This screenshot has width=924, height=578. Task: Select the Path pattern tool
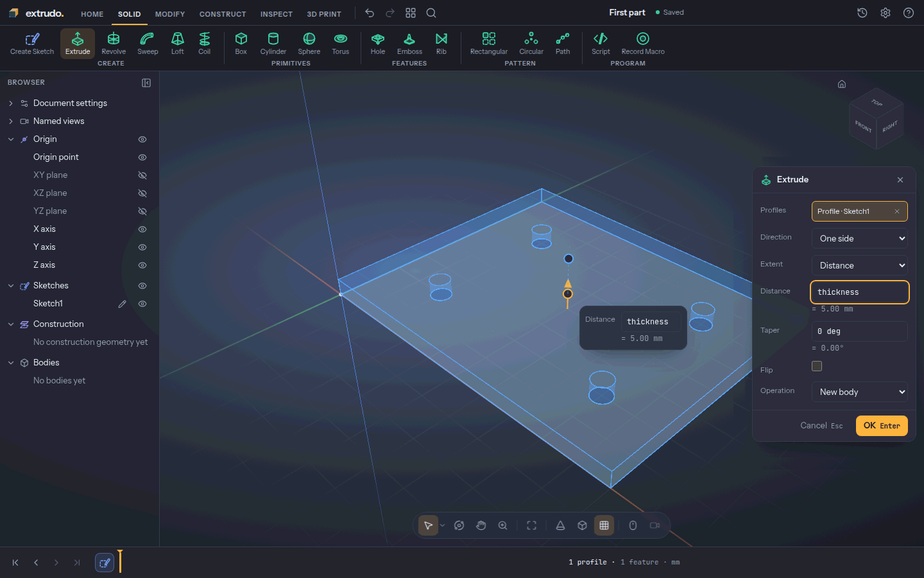tap(563, 44)
